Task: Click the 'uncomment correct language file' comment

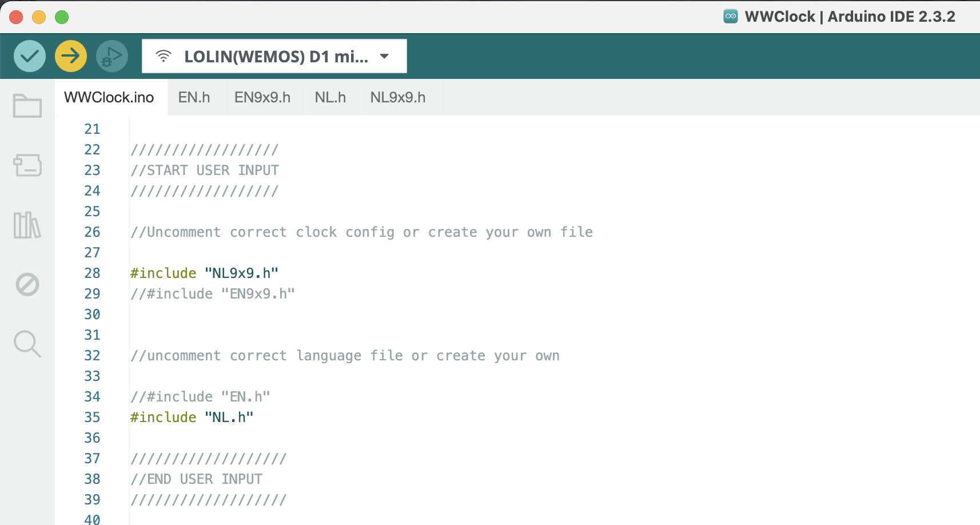Action: [345, 356]
